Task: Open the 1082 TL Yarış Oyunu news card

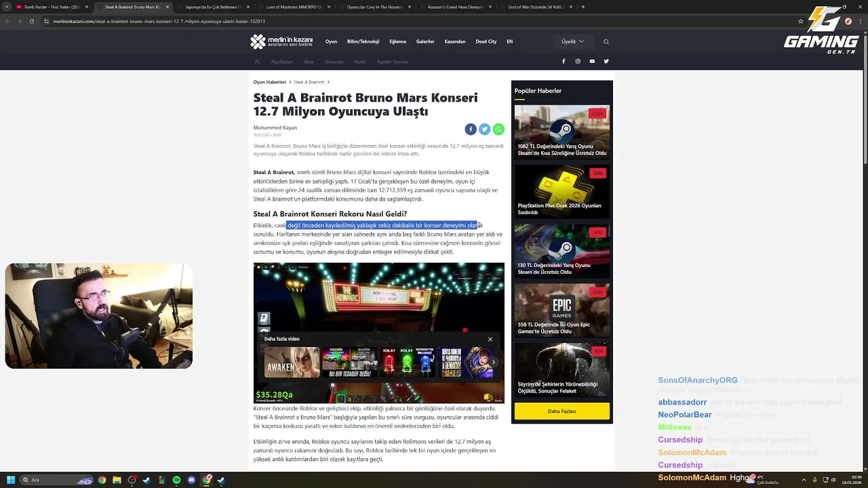Action: (561, 131)
